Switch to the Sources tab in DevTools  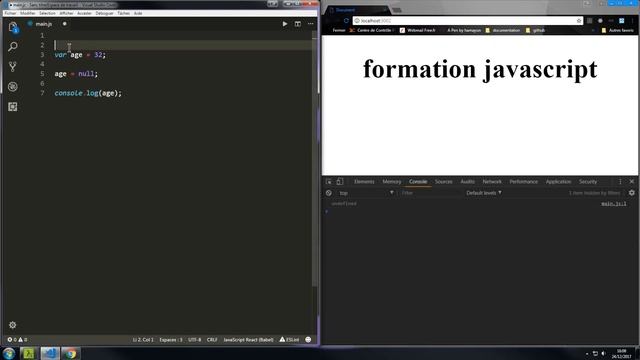pos(443,182)
